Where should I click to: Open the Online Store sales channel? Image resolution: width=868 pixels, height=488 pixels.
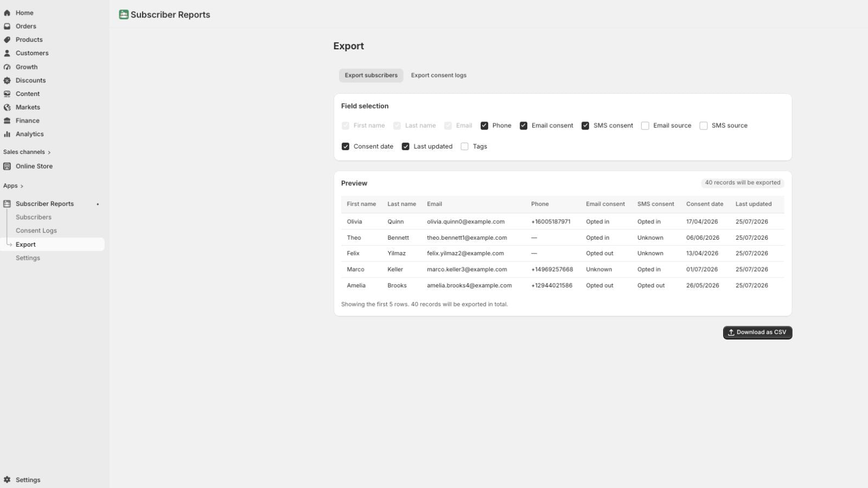[34, 166]
